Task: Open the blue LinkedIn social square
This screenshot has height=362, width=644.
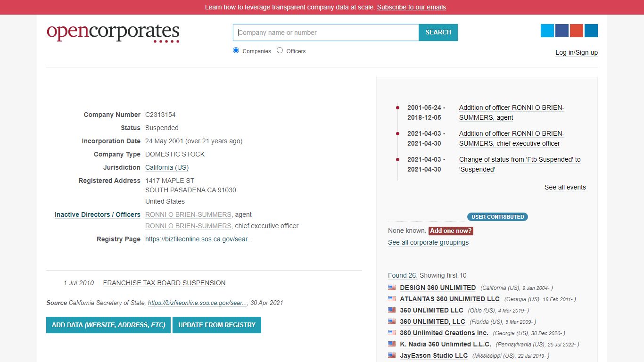Action: point(591,31)
